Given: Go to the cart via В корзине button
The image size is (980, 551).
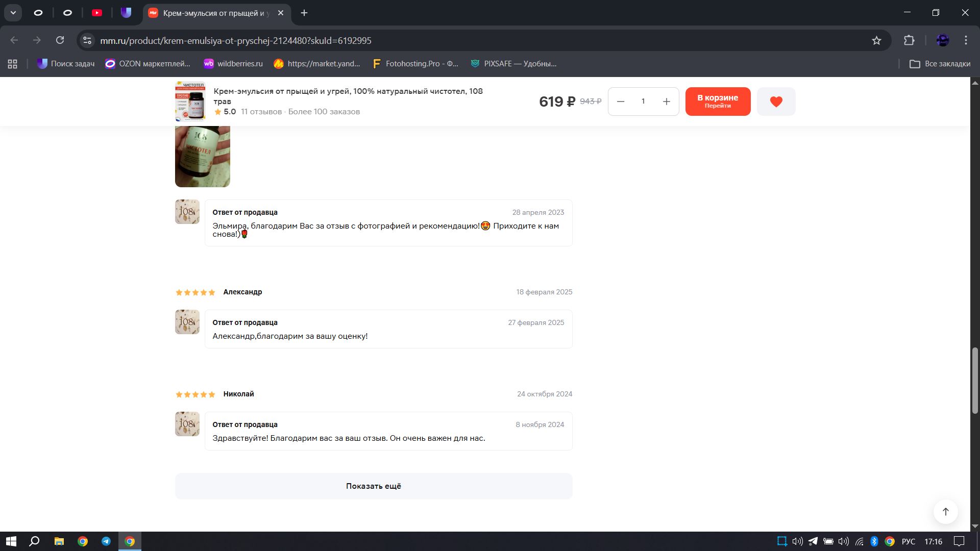Looking at the screenshot, I should 718,102.
